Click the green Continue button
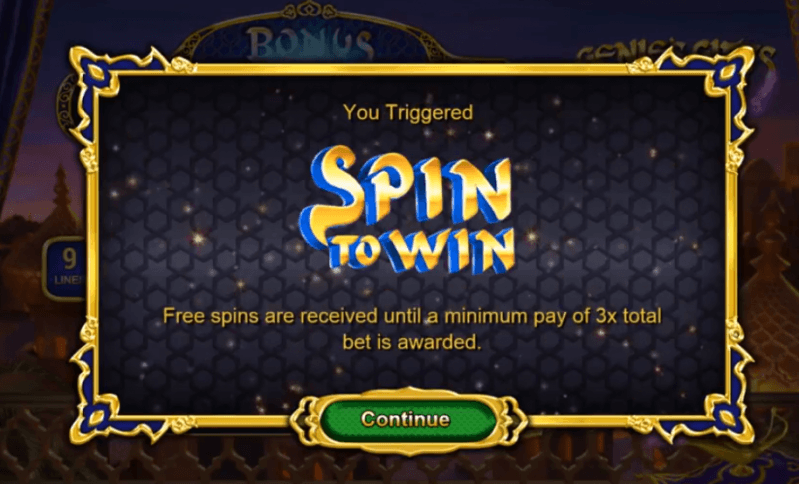 [406, 420]
